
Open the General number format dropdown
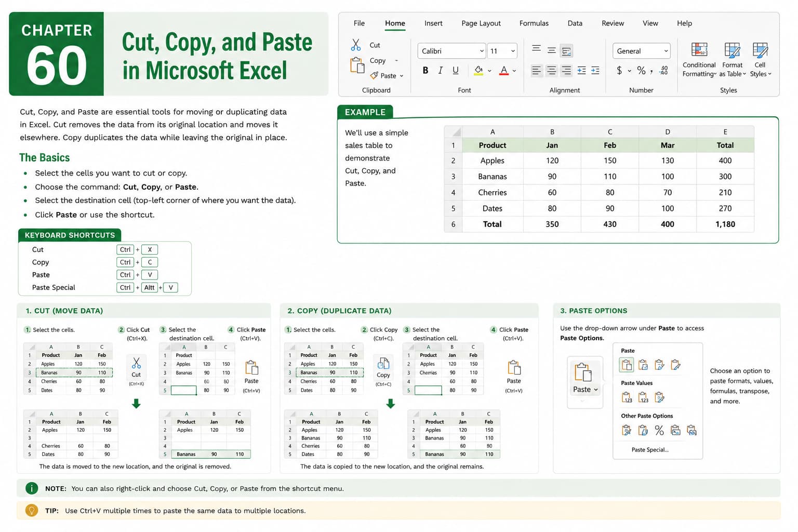[x=666, y=51]
